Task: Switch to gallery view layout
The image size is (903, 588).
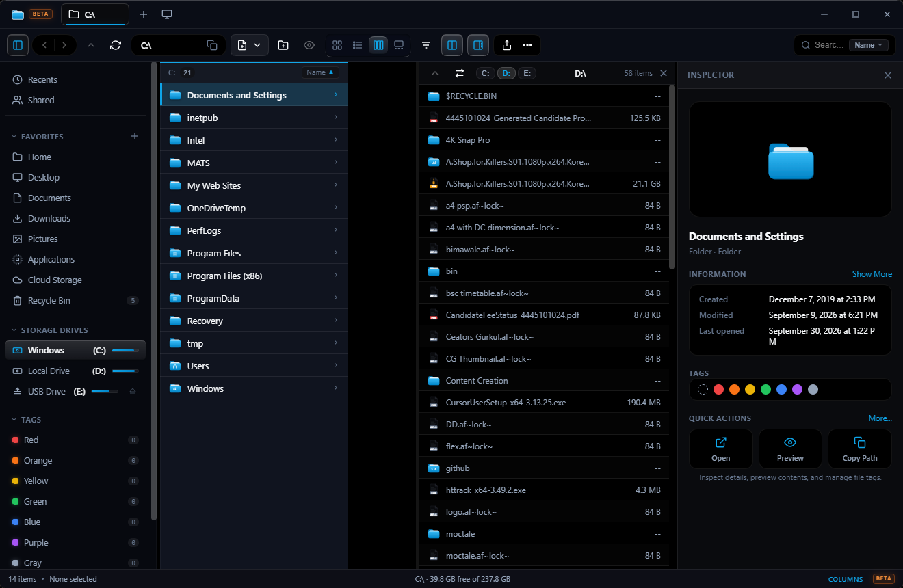Action: click(x=399, y=45)
